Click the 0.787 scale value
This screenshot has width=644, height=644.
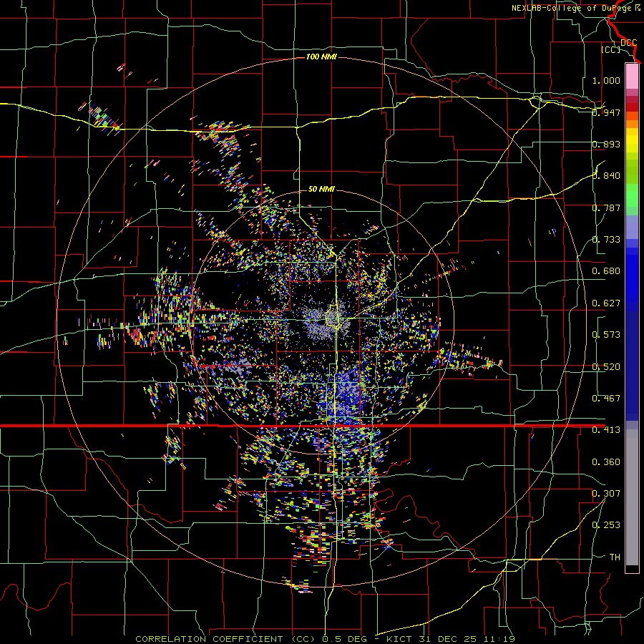click(x=606, y=208)
